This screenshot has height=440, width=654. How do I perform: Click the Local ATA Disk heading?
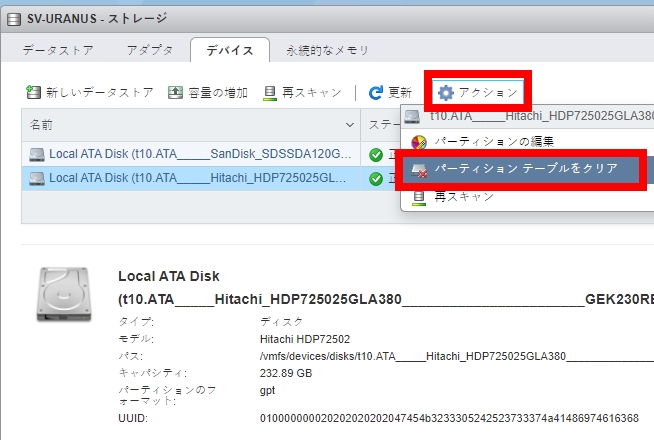(169, 276)
